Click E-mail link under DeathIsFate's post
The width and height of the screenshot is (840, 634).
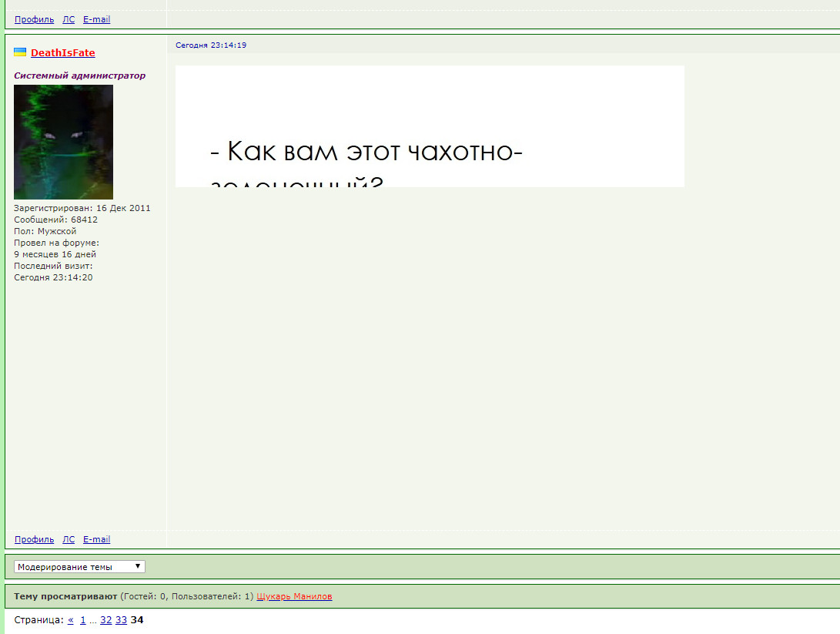click(96, 539)
